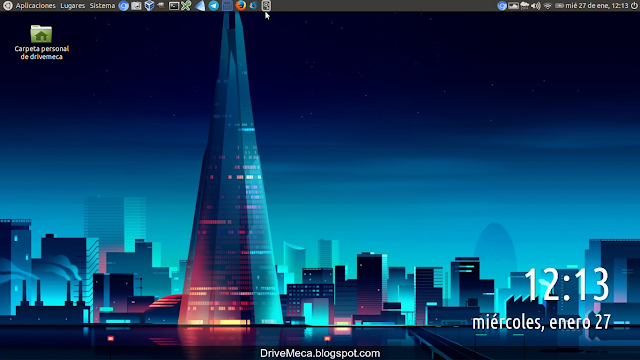The height and width of the screenshot is (360, 640).
Task: Open the calculator launcher in the panel
Action: (227, 6)
